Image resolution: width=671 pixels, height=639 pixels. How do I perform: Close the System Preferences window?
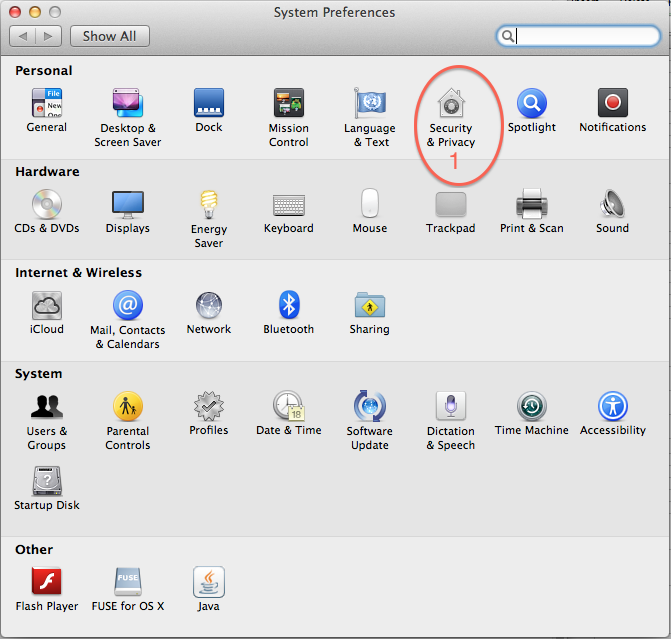15,12
